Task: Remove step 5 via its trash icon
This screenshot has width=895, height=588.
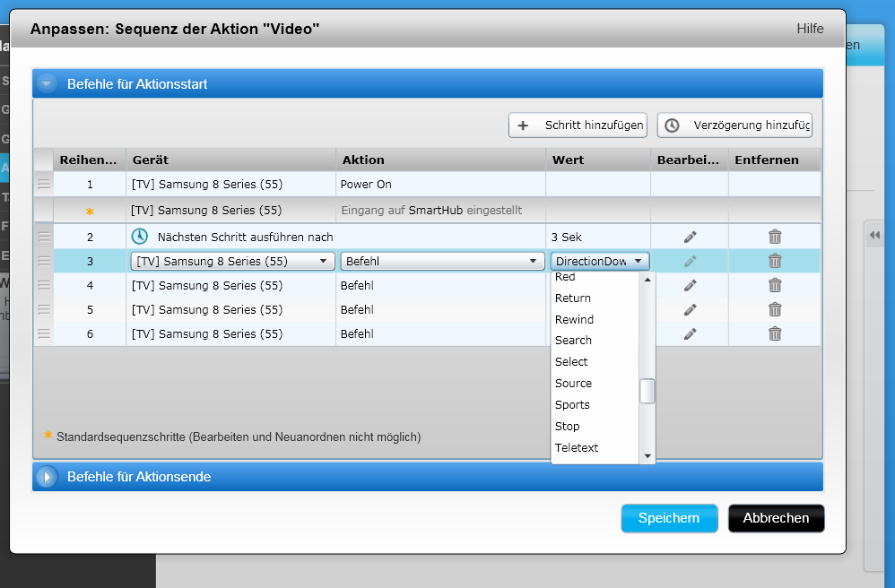Action: (775, 309)
